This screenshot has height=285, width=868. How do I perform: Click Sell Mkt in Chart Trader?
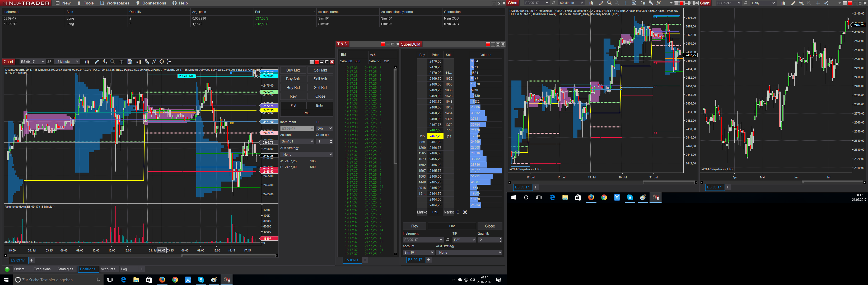tap(320, 70)
